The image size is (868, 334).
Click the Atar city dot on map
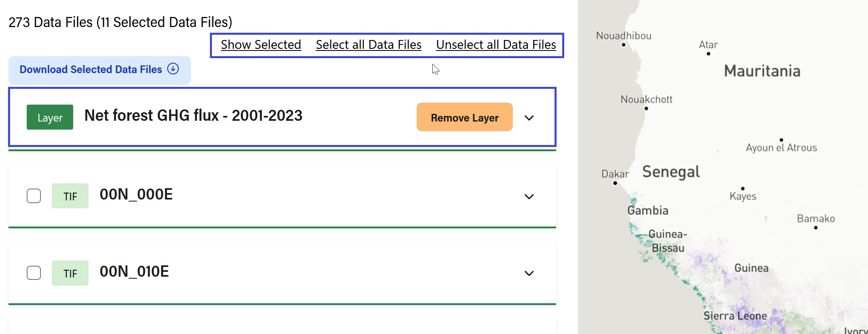(x=708, y=54)
